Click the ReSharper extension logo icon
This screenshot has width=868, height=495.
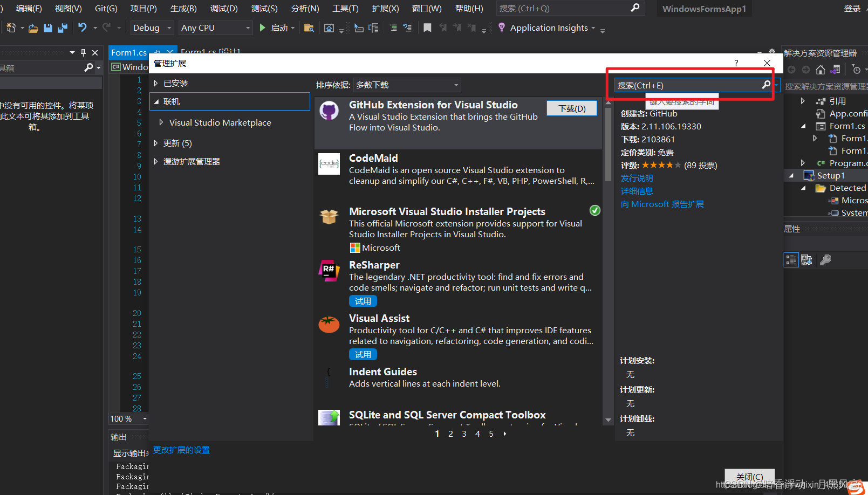(x=329, y=270)
